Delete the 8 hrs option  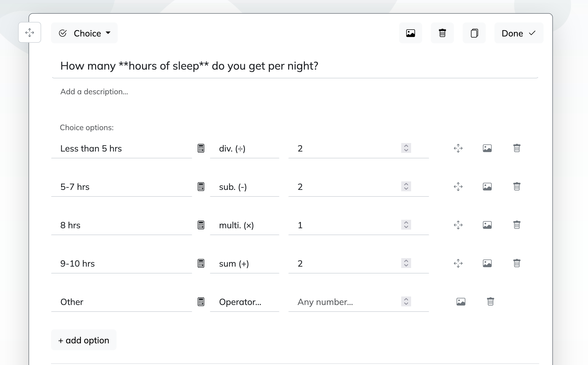[x=517, y=225]
